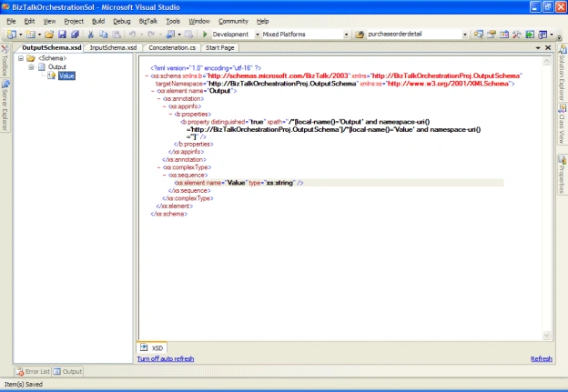Open the Tools menu
This screenshot has width=568, height=392.
point(173,21)
